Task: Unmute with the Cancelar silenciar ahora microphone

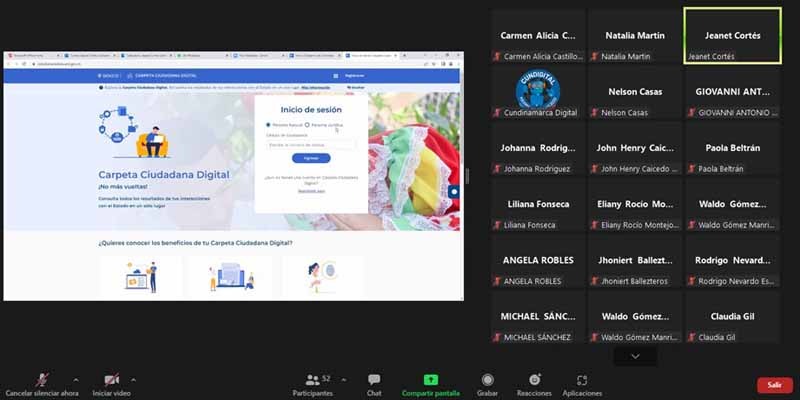Action: 42,380
